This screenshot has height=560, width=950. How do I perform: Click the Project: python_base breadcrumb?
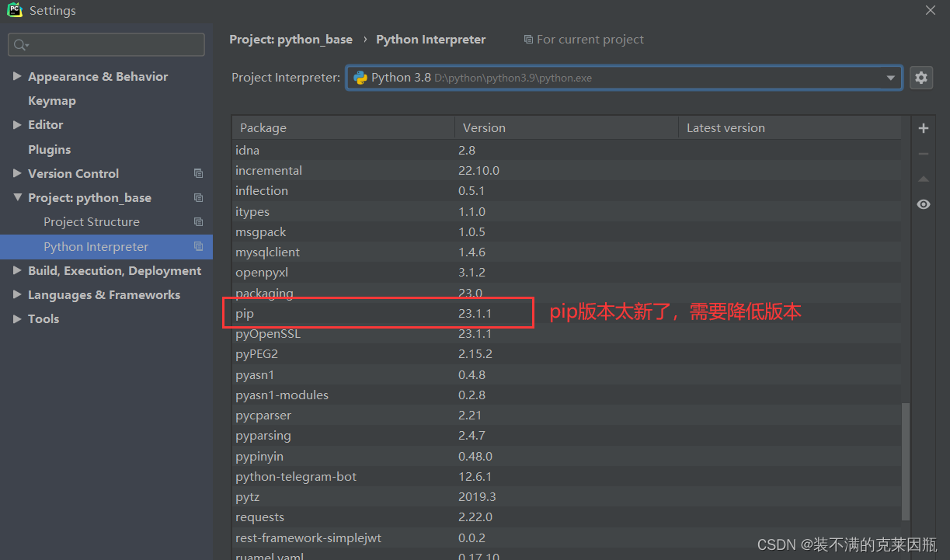[x=291, y=39]
